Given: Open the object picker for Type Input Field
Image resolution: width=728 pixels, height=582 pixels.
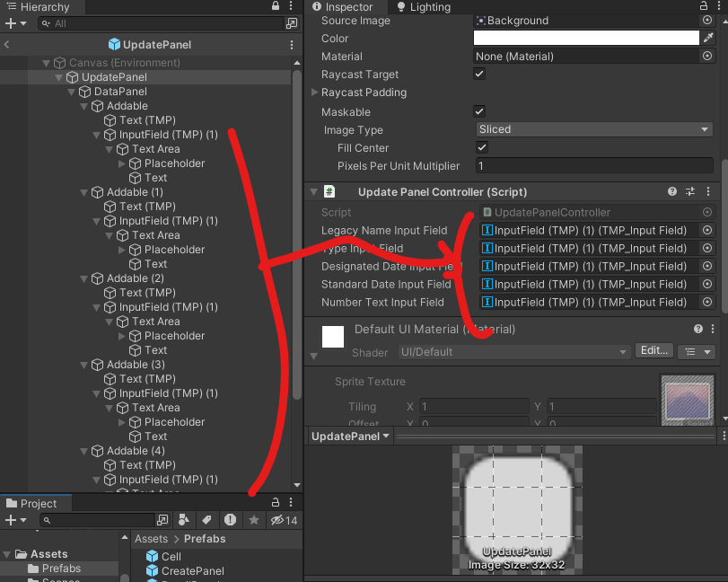Looking at the screenshot, I should click(x=707, y=248).
